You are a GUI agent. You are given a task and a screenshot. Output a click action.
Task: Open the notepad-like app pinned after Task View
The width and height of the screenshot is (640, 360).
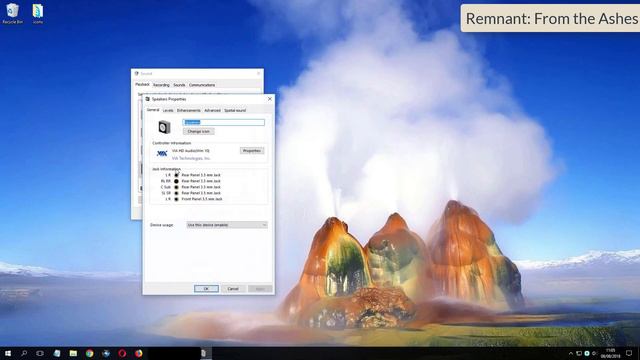click(x=57, y=353)
